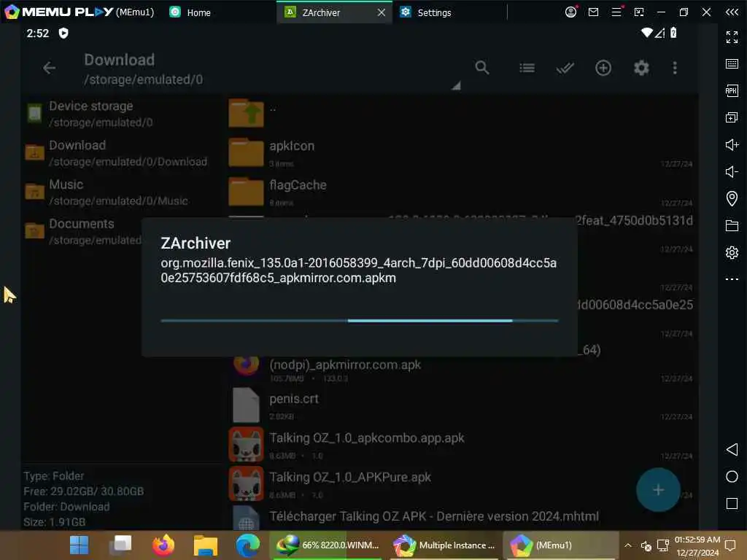Install APK via MEmu sidebar icon
Viewport: 747px width, 560px height.
(x=732, y=90)
